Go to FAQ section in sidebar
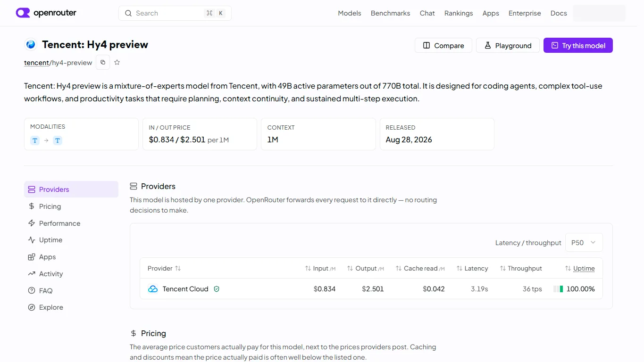The image size is (644, 362). [x=71, y=291]
